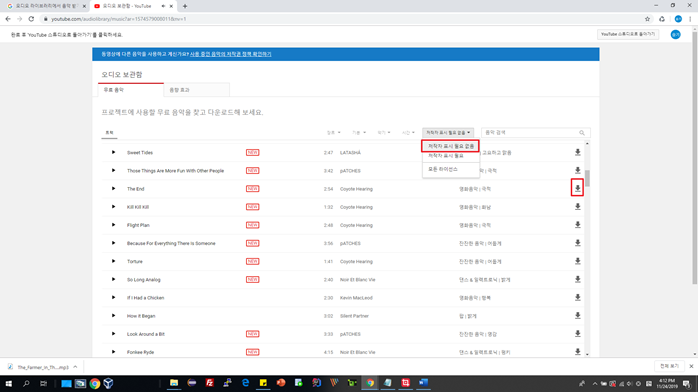698x392 pixels.
Task: Sort by the 트랙 column header
Action: tap(109, 133)
